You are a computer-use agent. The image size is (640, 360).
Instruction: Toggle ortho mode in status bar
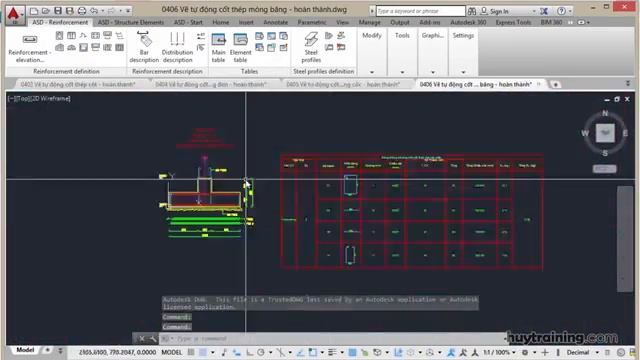pyautogui.click(x=249, y=352)
